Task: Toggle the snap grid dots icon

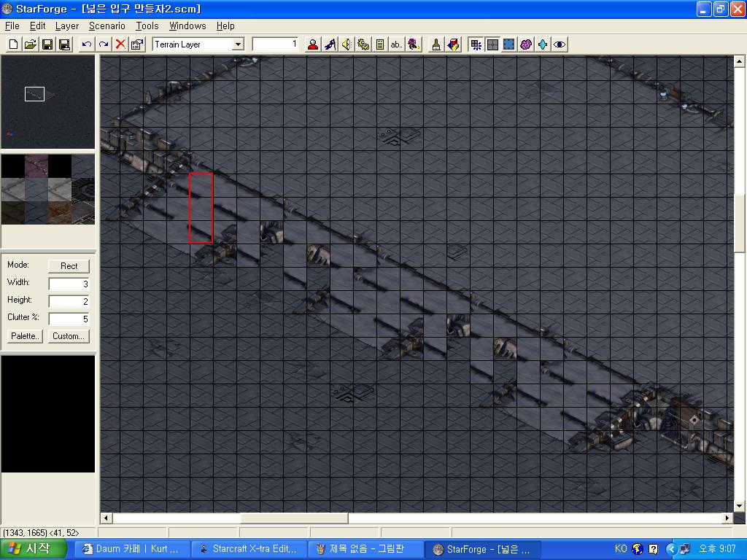Action: (476, 44)
